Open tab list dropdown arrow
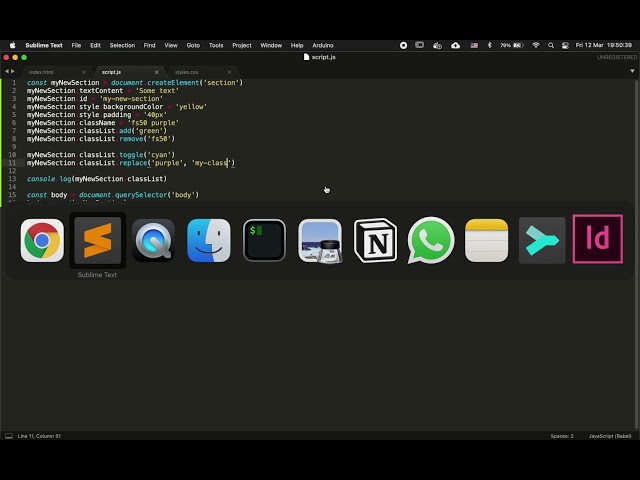Image resolution: width=640 pixels, height=480 pixels. coord(632,71)
